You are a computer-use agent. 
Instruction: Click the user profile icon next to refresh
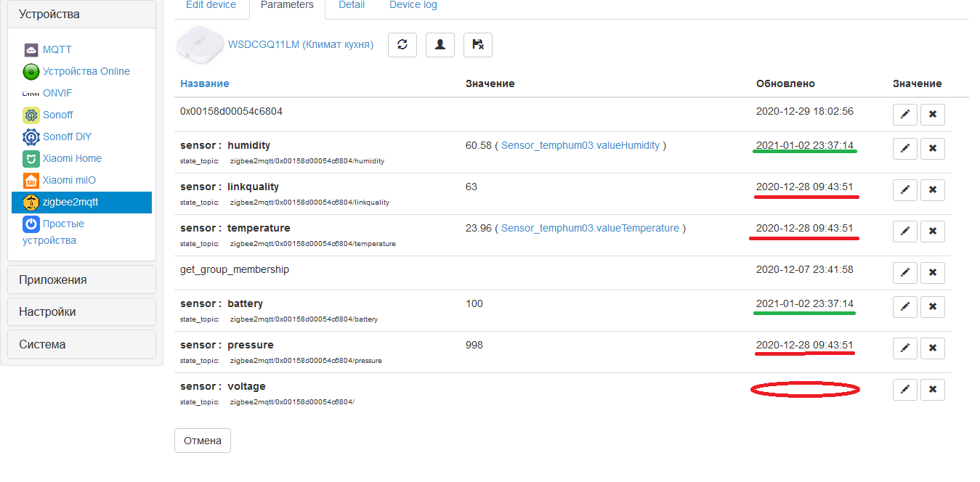pos(440,44)
